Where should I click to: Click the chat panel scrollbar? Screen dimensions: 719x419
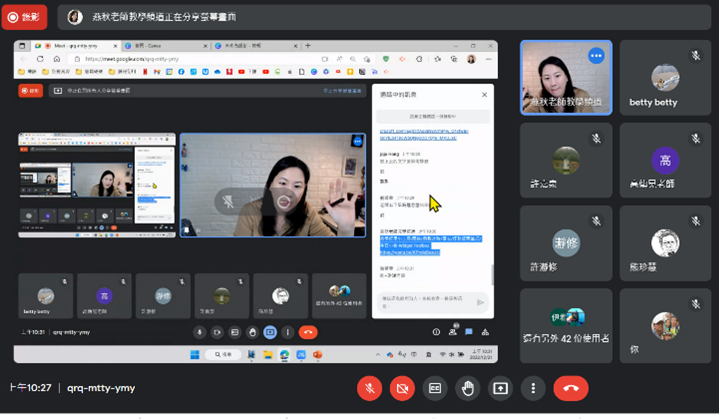[492, 274]
